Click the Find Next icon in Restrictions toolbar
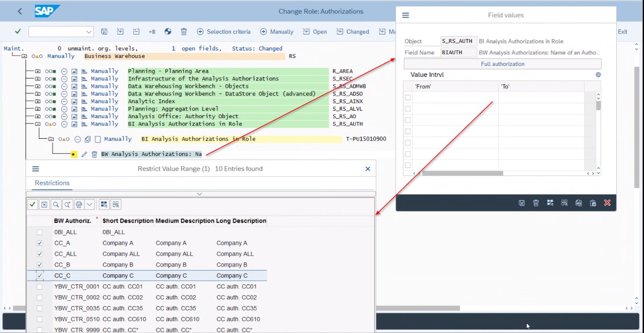This screenshot has height=333, width=644. tap(67, 204)
